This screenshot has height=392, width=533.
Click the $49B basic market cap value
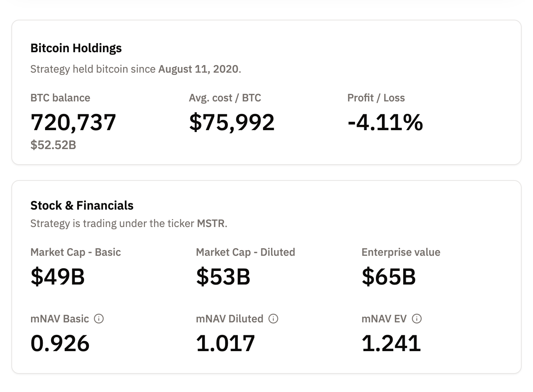[x=57, y=277]
